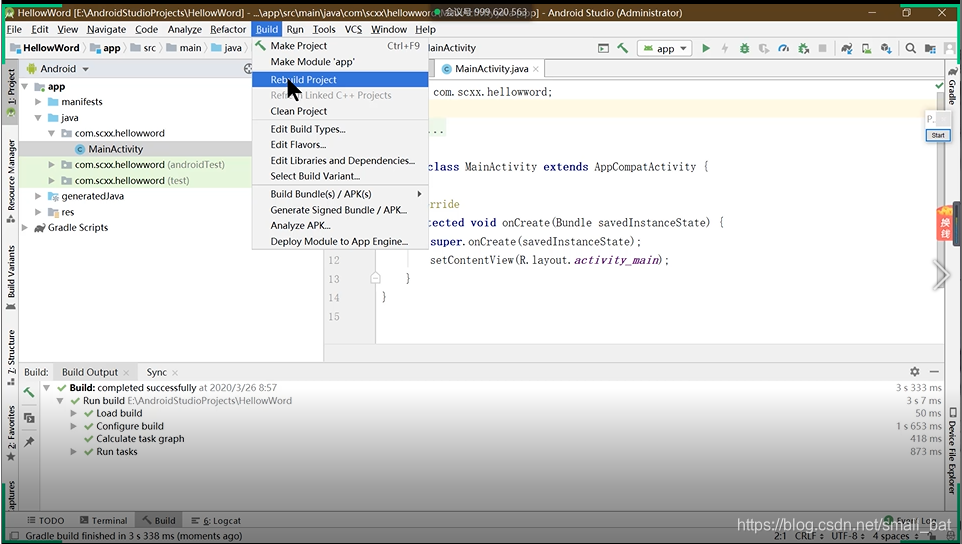962x544 pixels.
Task: Open the Favorites side tab
Action: (11, 432)
